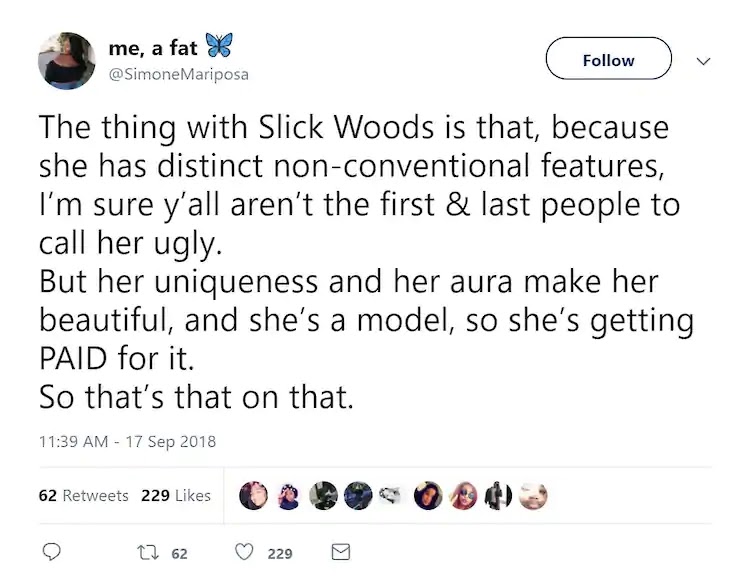Image resolution: width=741 pixels, height=584 pixels.
Task: Open the fourth liker's avatar
Action: tap(358, 496)
